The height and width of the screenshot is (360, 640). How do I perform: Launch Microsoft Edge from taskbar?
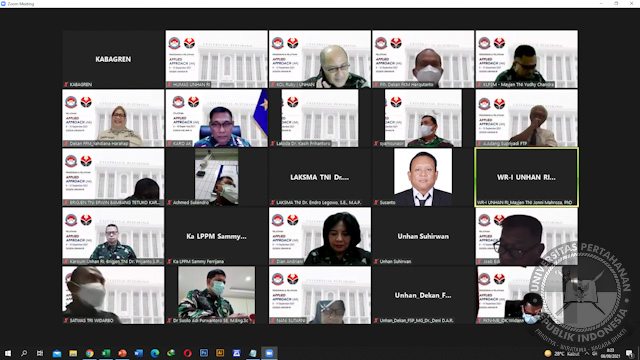point(155,353)
